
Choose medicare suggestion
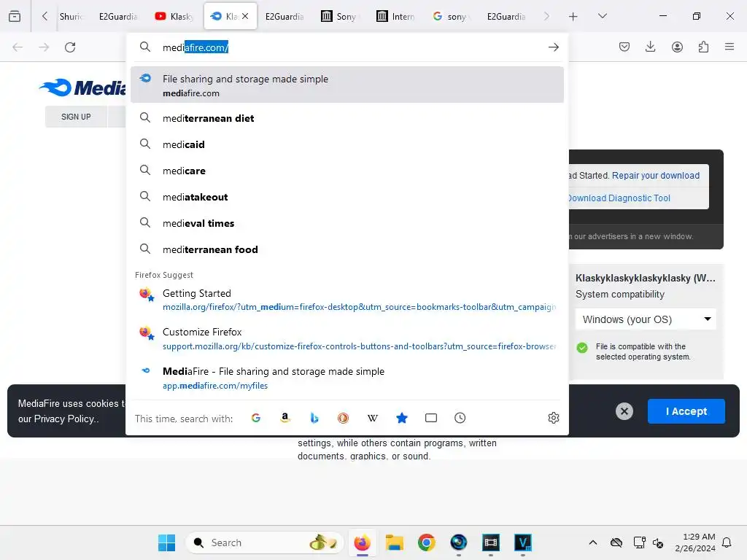point(347,171)
